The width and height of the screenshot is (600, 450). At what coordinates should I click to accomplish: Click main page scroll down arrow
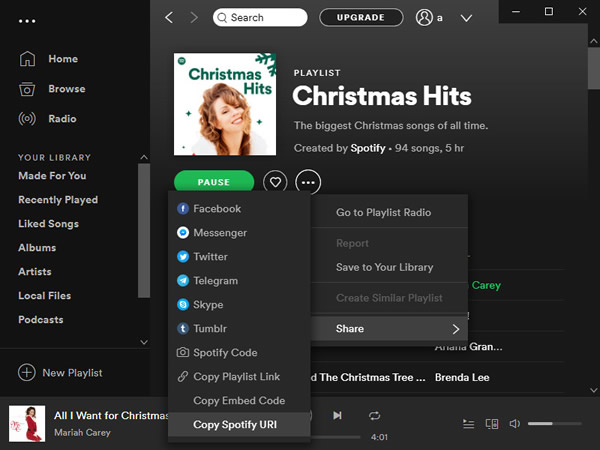pos(594,390)
